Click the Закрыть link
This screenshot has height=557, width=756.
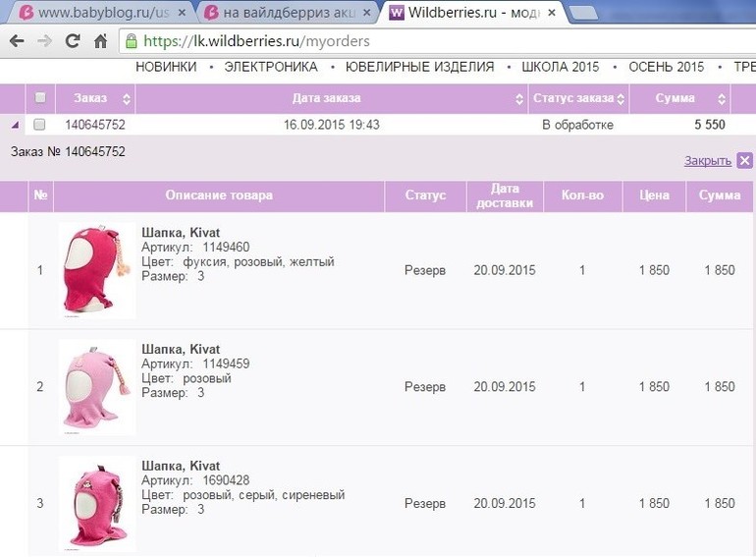tap(707, 161)
